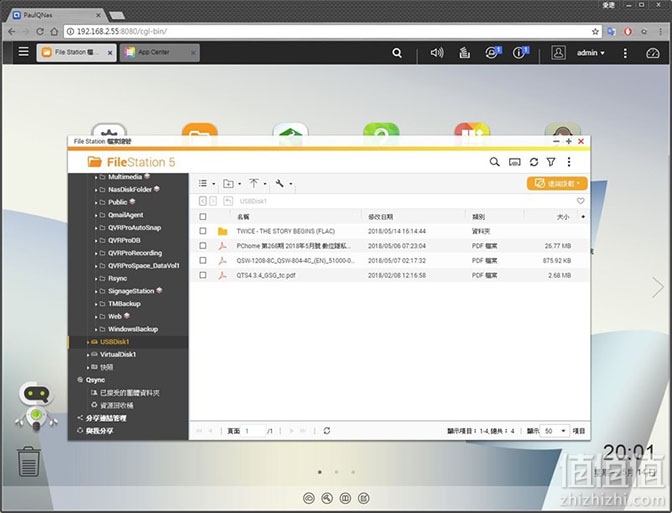Open File Station more settings dots
The width and height of the screenshot is (672, 513).
click(x=569, y=162)
